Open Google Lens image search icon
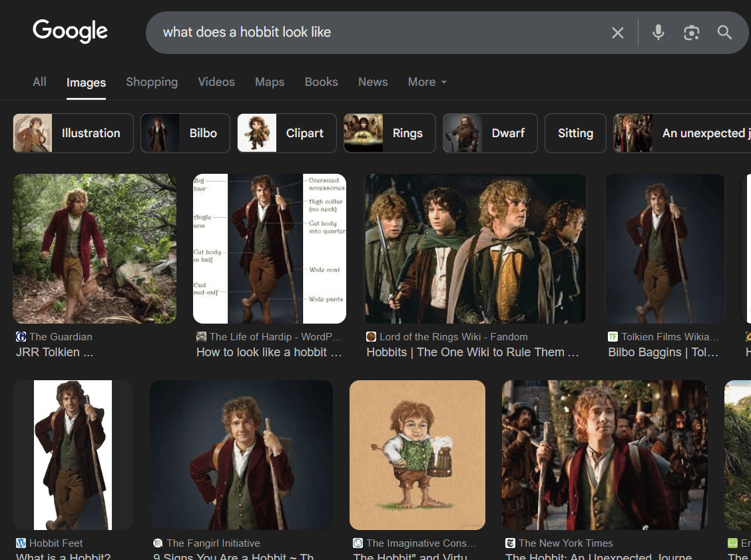Viewport: 751px width, 560px height. (692, 33)
